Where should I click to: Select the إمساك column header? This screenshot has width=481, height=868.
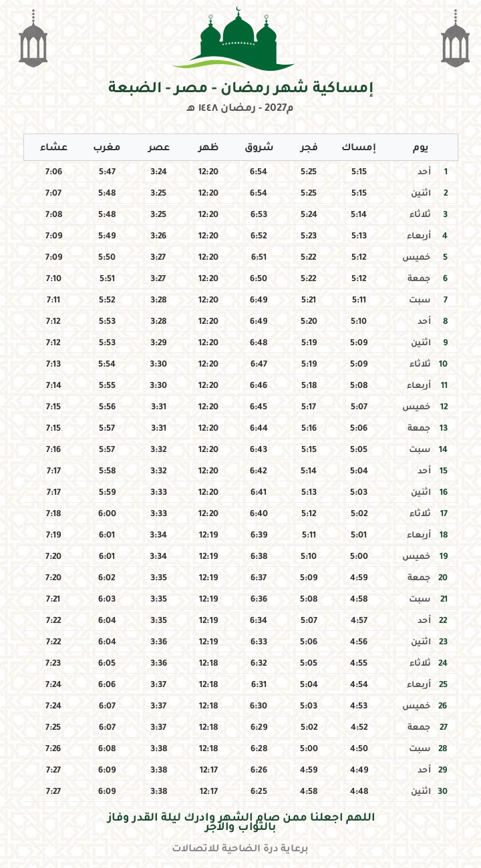point(359,148)
